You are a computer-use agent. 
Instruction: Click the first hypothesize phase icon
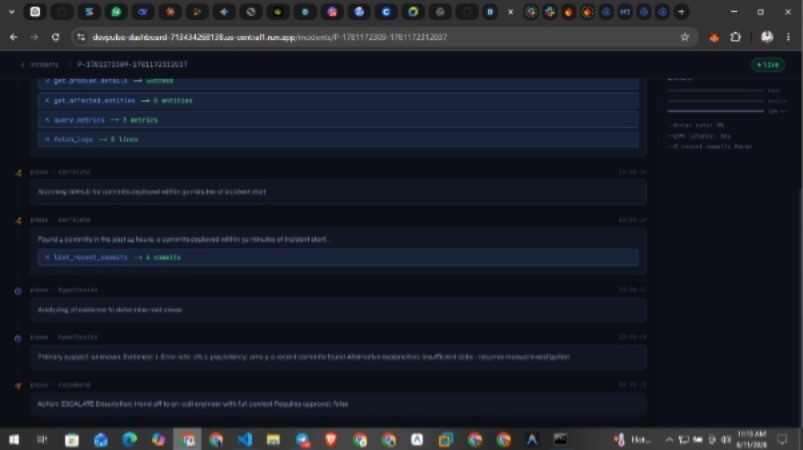tap(18, 291)
